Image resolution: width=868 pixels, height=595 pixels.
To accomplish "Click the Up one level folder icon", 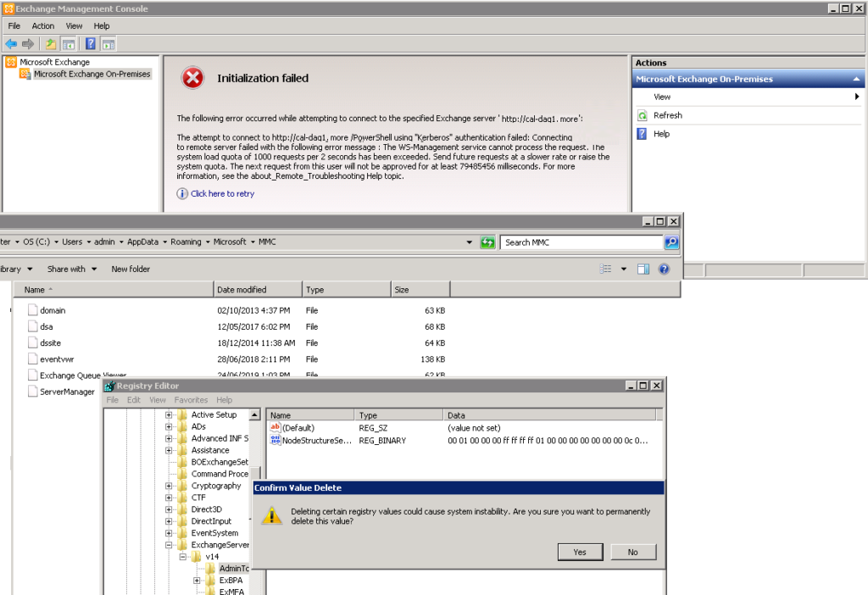I will [51, 44].
